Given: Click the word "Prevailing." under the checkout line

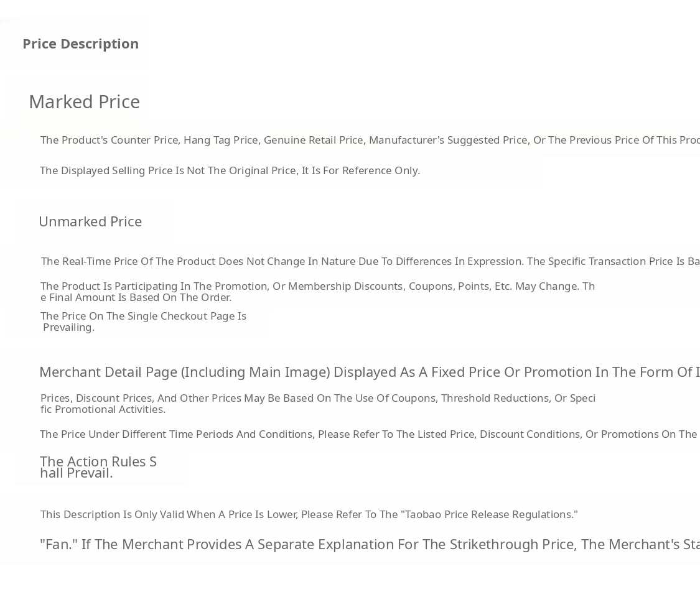Looking at the screenshot, I should coord(69,327).
